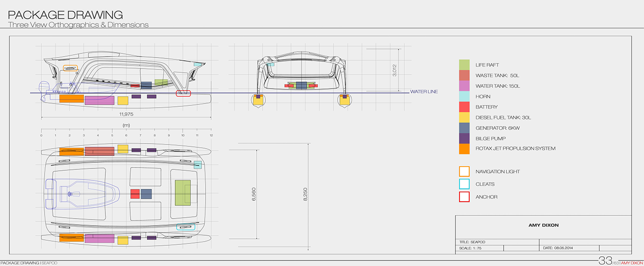Select the red-outlined anchor in side view
Viewport: 644px width, 266px height.
184,93
